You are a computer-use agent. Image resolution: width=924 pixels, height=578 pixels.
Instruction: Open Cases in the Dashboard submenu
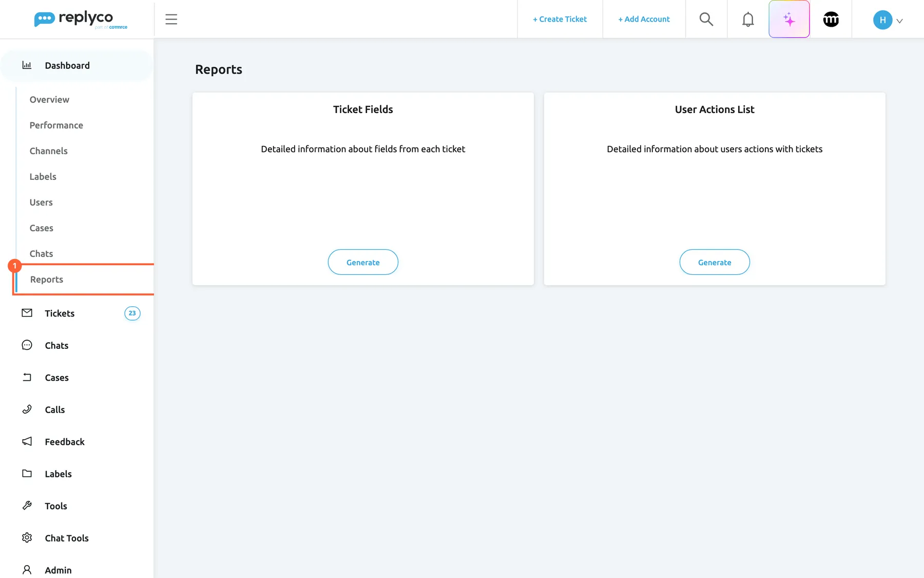(41, 228)
